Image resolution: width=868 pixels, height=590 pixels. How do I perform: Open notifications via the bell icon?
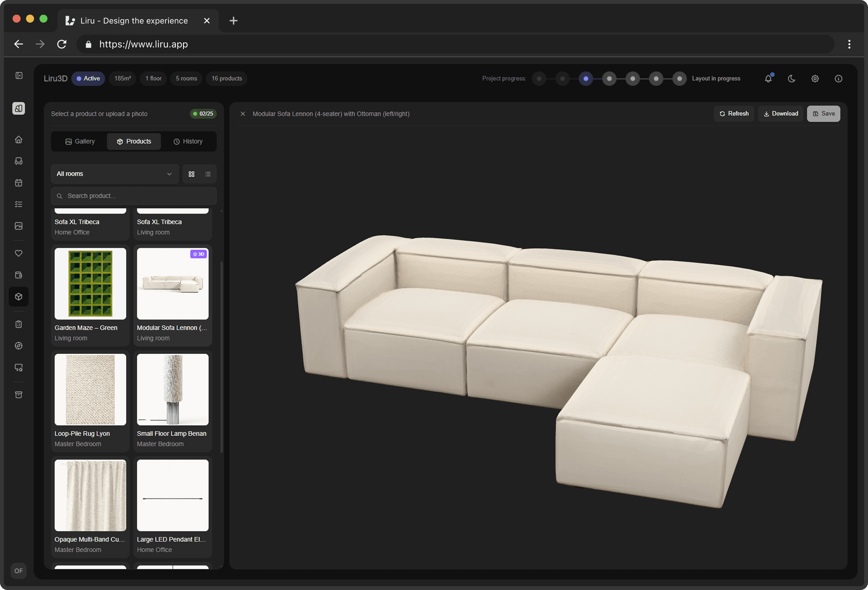click(768, 78)
